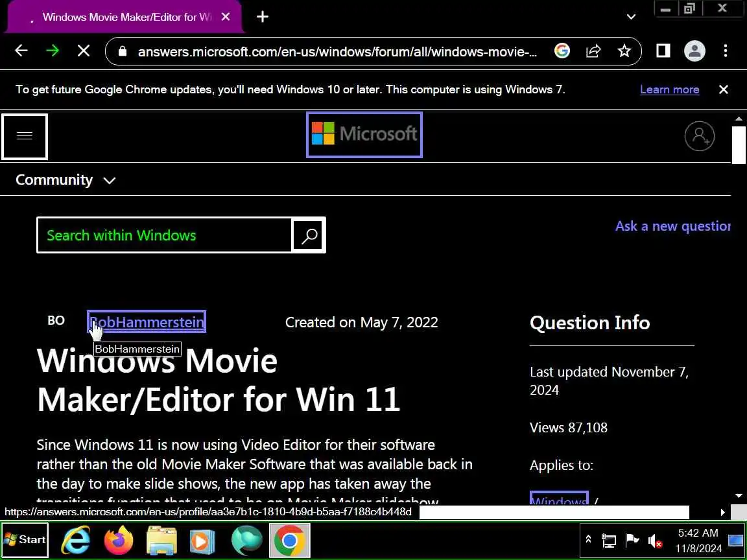Show hidden system tray icons

(x=588, y=539)
